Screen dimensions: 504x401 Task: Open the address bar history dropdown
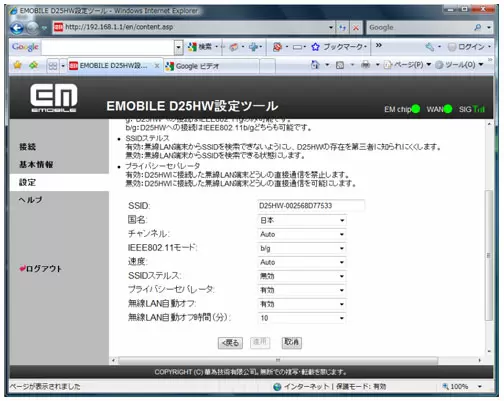point(331,28)
